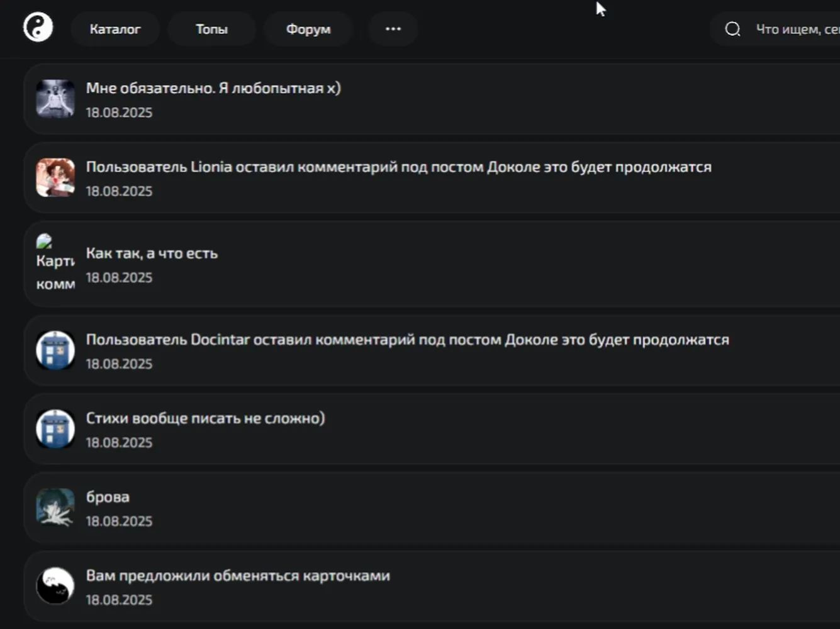Click TARDIS avatar next to 'Стихи вообще'

coord(55,429)
